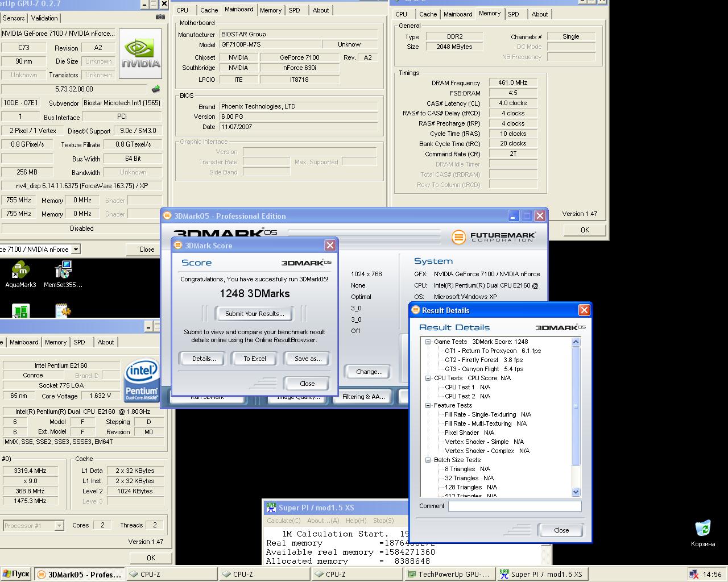Image resolution: width=728 pixels, height=582 pixels.
Task: Open the Calculate(C) menu in Super PI
Action: coord(284,521)
